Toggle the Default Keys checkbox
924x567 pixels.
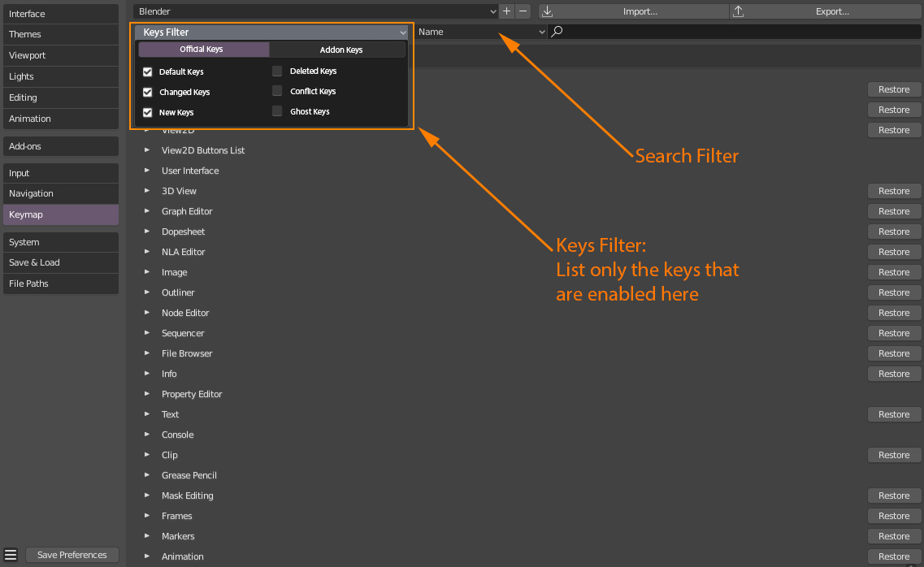click(x=147, y=71)
